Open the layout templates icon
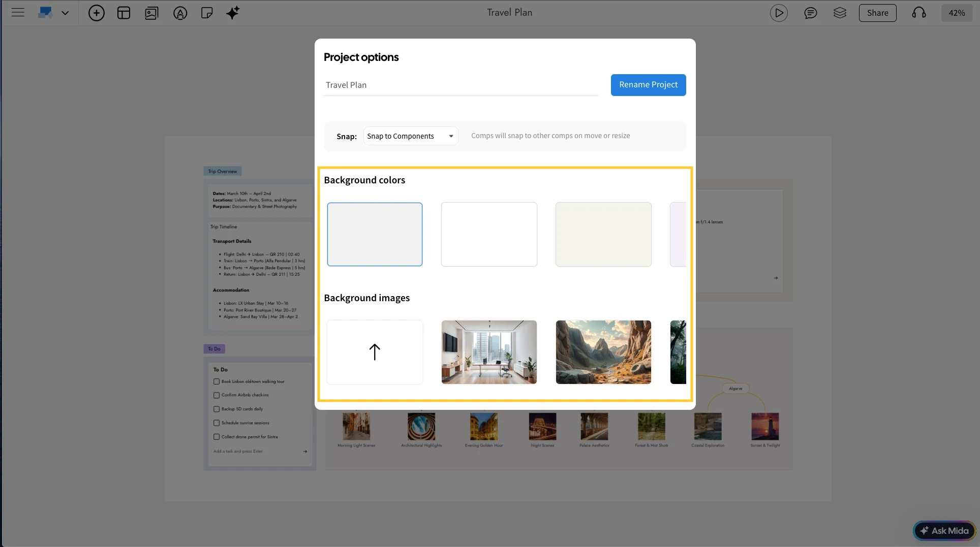The height and width of the screenshot is (547, 980). (x=124, y=13)
